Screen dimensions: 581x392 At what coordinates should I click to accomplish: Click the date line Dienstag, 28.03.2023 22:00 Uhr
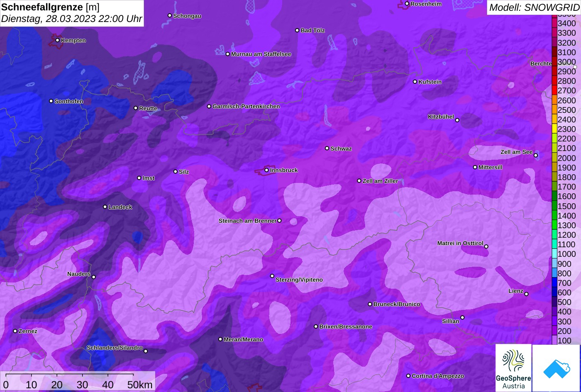(72, 19)
